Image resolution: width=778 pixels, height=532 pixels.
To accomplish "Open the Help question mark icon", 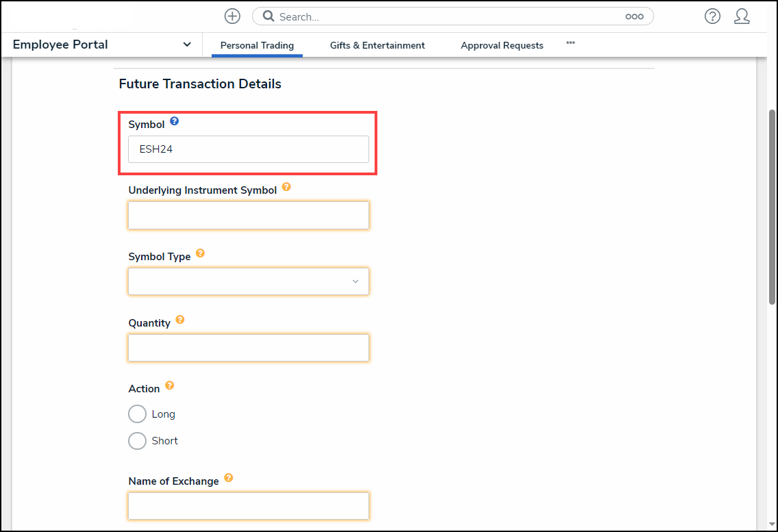I will 712,16.
